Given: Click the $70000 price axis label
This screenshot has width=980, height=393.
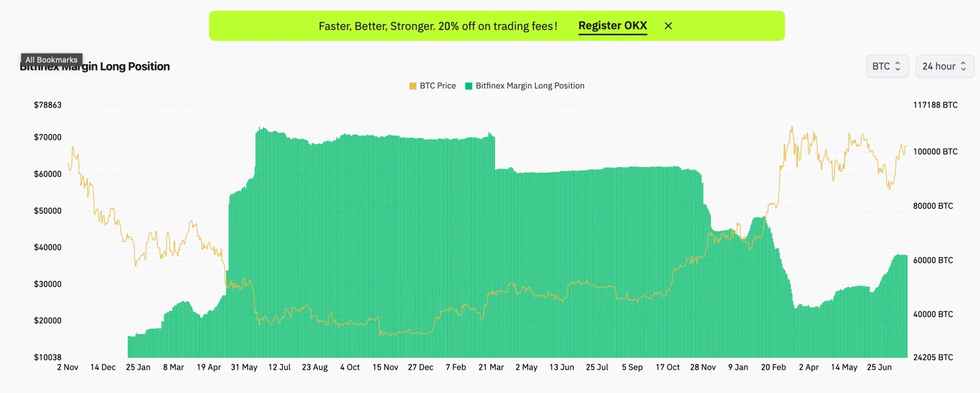Looking at the screenshot, I should [x=47, y=138].
